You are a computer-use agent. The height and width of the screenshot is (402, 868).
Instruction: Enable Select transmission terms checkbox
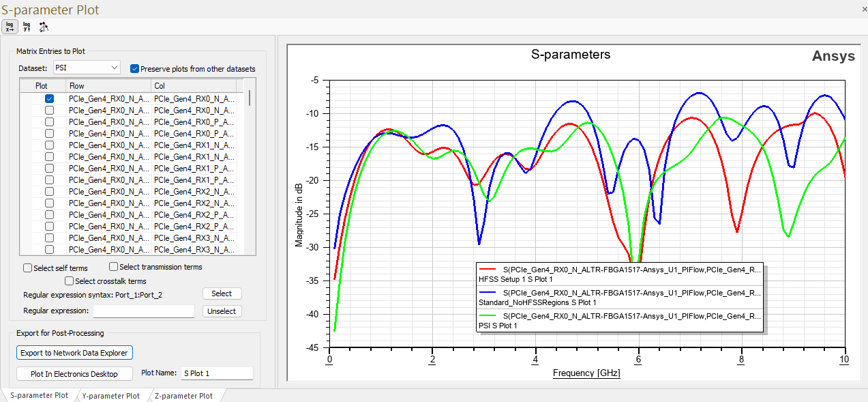(x=114, y=267)
